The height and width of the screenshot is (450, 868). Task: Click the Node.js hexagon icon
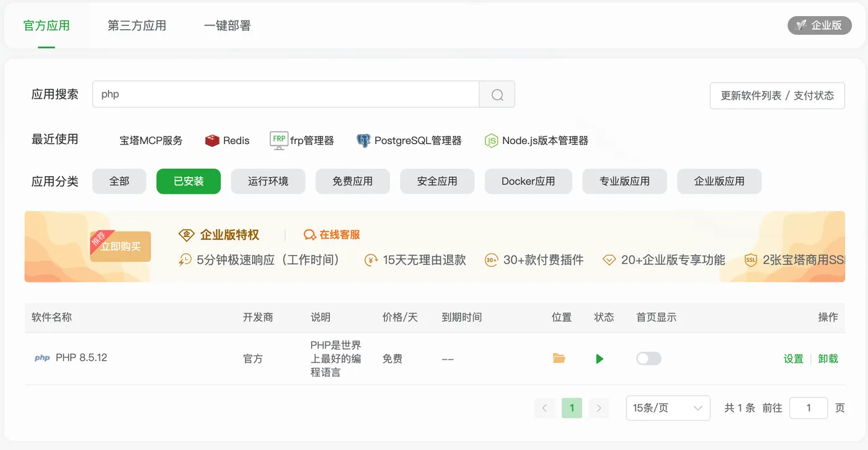(491, 140)
